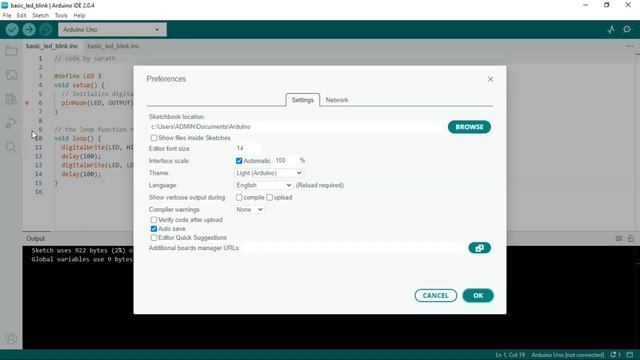640x360 pixels.
Task: Switch to the Network tab
Action: point(337,100)
